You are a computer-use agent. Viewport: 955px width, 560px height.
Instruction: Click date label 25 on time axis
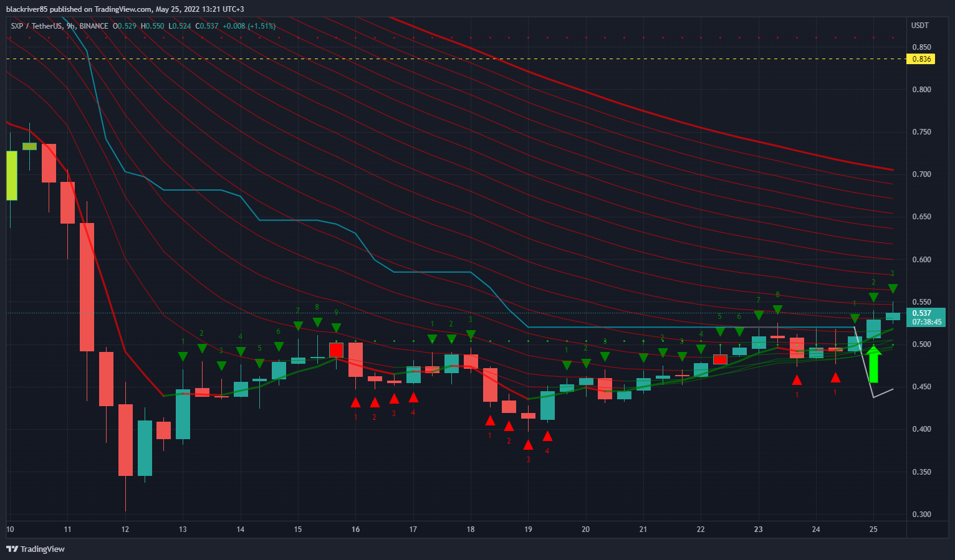pos(873,529)
